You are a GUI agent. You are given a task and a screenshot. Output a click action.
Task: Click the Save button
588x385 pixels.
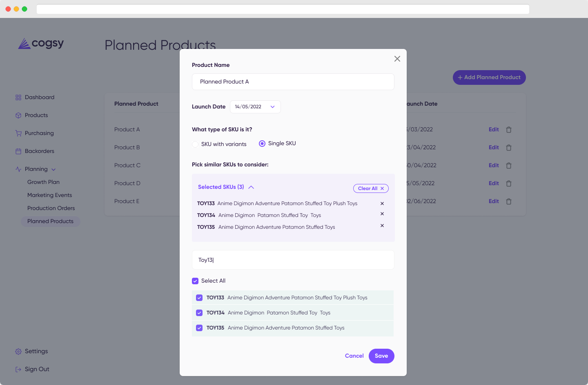pos(381,356)
